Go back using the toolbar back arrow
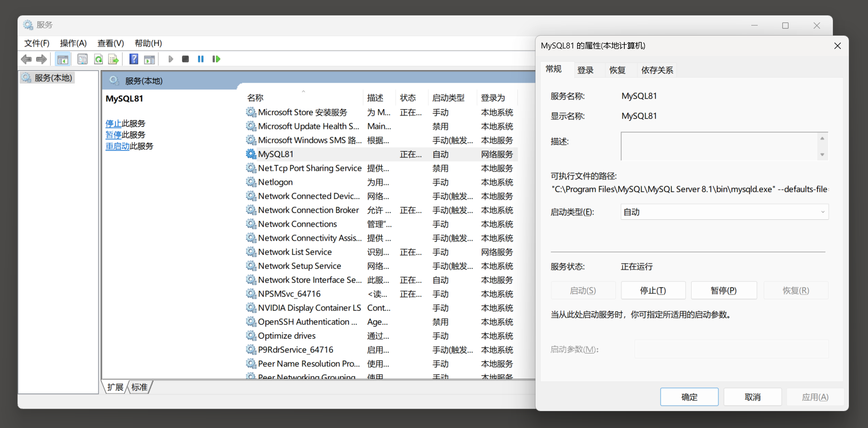The image size is (868, 428). click(x=26, y=59)
